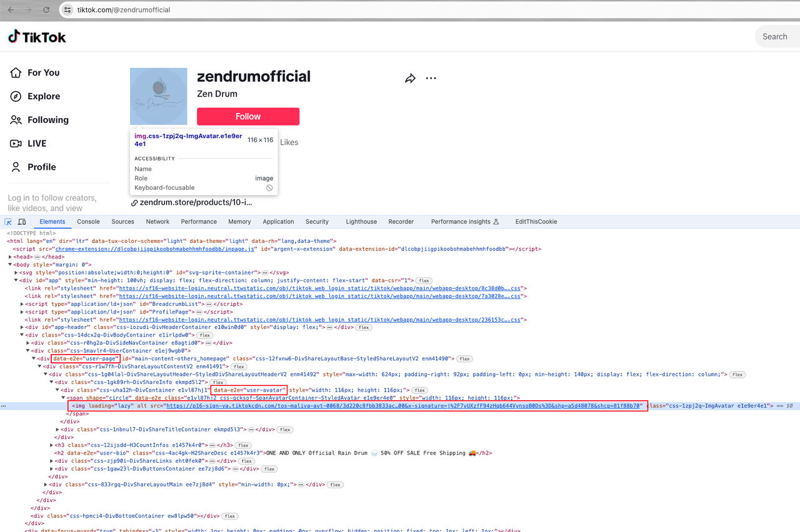Open the zendrum.store profile link
This screenshot has height=532, width=800.
coord(196,202)
